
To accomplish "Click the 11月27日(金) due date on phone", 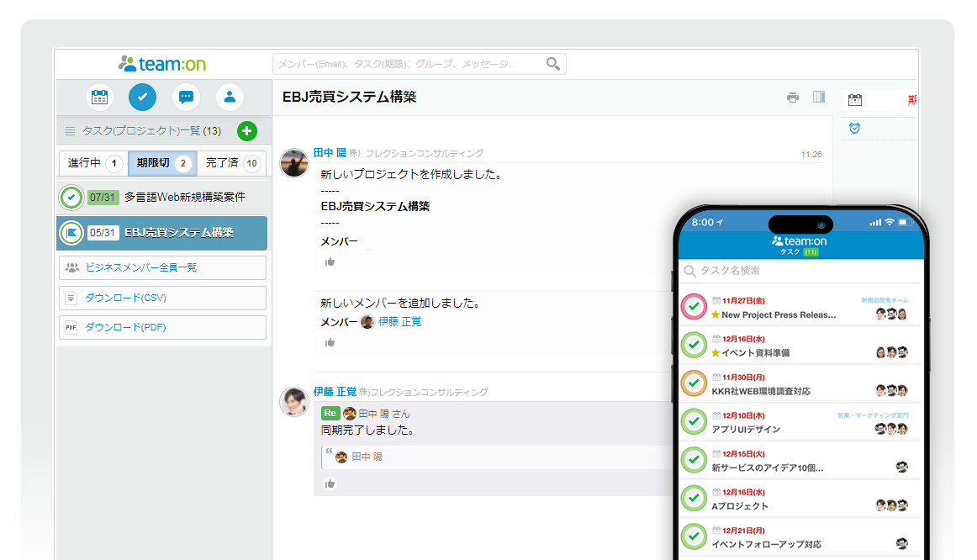I will (743, 300).
